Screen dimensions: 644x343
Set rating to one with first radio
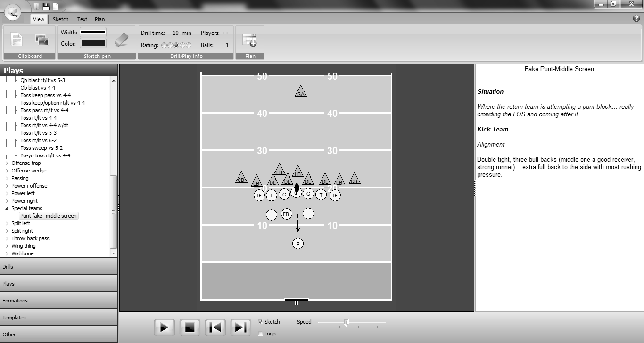164,45
